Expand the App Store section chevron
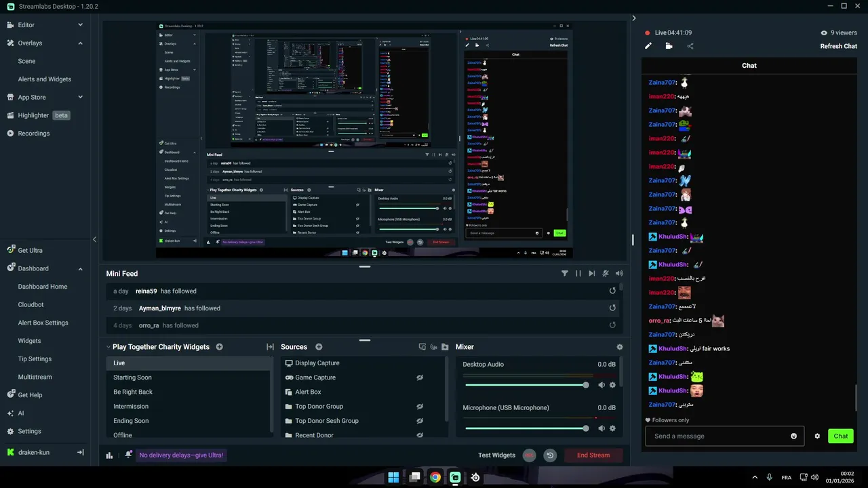868x488 pixels. coord(80,98)
